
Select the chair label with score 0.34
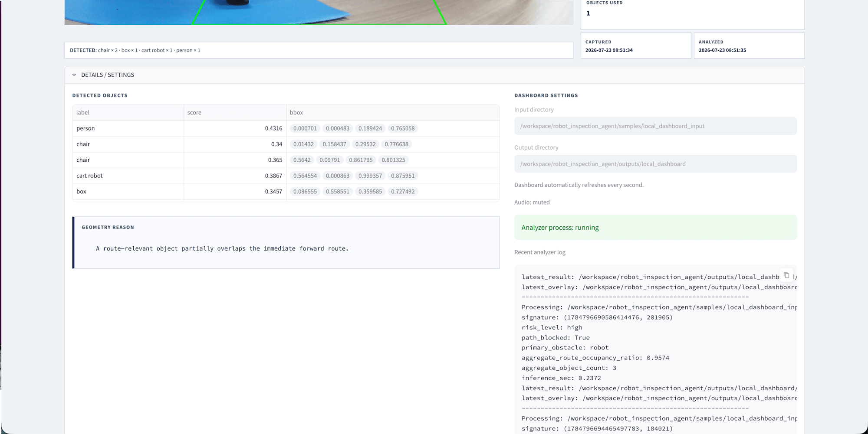[83, 144]
